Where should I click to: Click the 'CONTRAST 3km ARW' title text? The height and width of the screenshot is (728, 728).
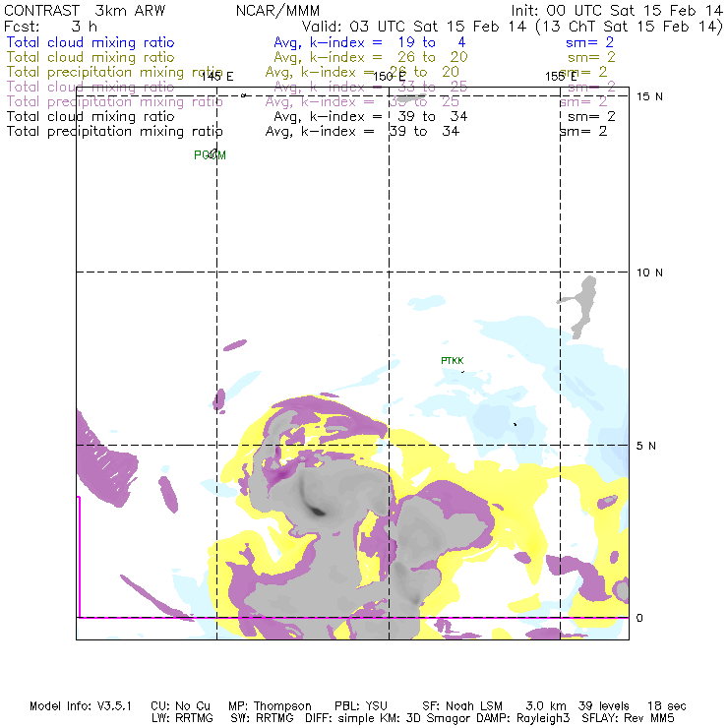85,11
